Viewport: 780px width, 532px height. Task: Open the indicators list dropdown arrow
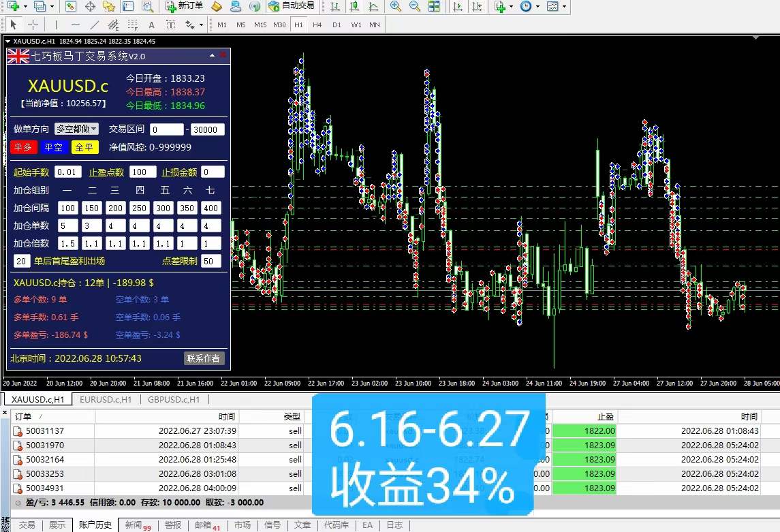(511, 6)
